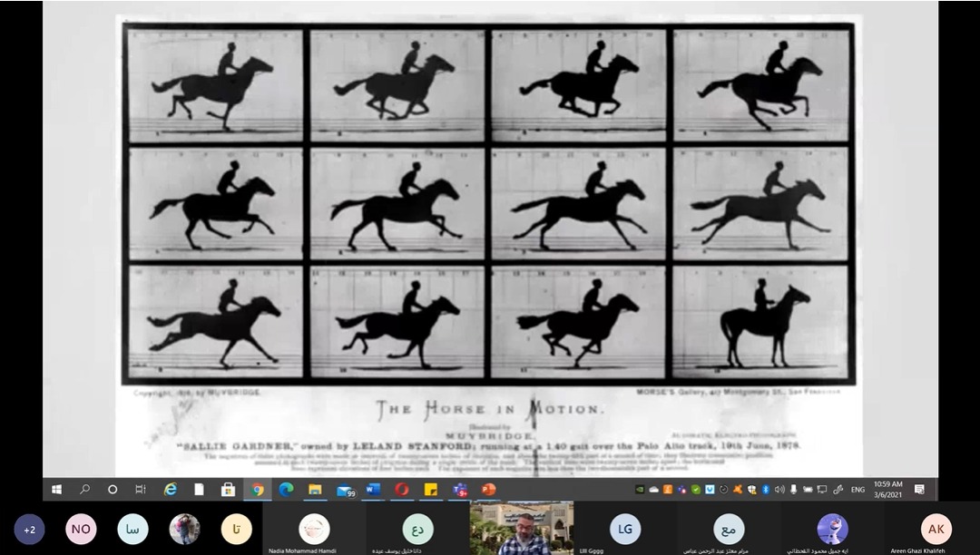Viewport: 980px width, 555px height.
Task: Click the "SALLIE GARDNER" caption line
Action: [489, 446]
